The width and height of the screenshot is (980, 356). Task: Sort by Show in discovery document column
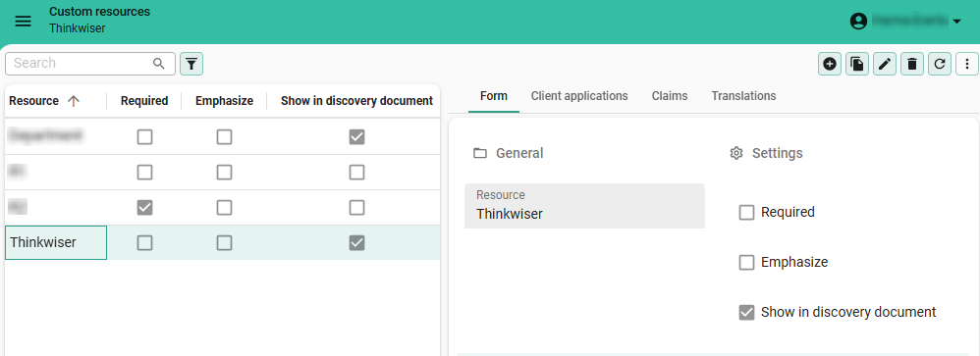point(356,101)
